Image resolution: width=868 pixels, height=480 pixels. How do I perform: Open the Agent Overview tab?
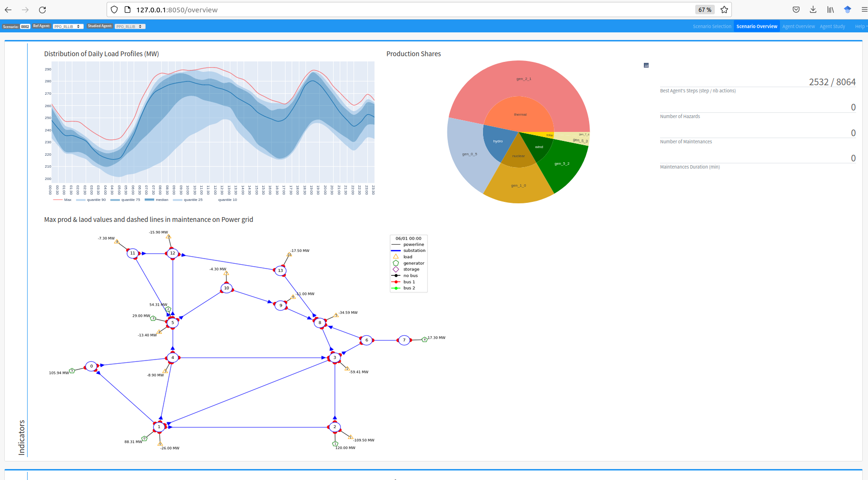[799, 27]
